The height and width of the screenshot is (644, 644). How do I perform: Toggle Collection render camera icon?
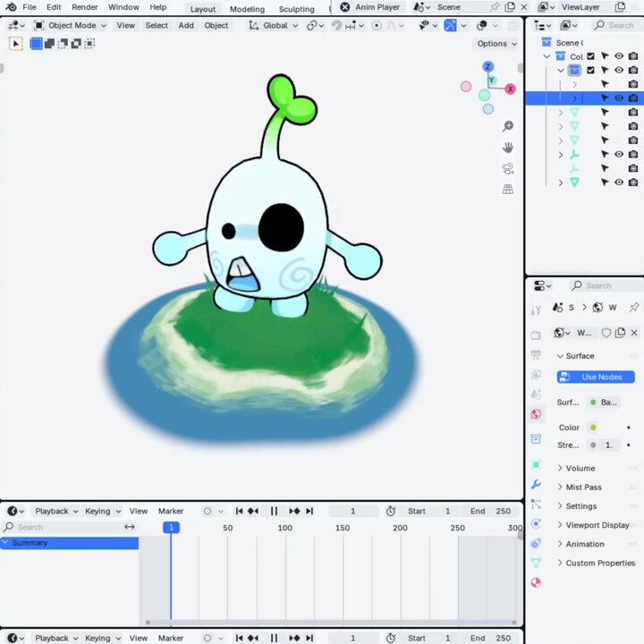(x=633, y=56)
